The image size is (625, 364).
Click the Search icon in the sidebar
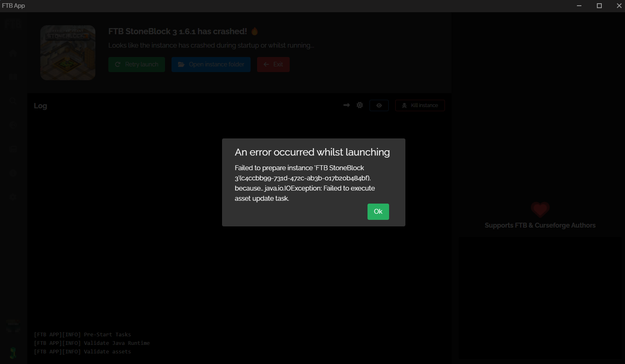click(x=13, y=101)
